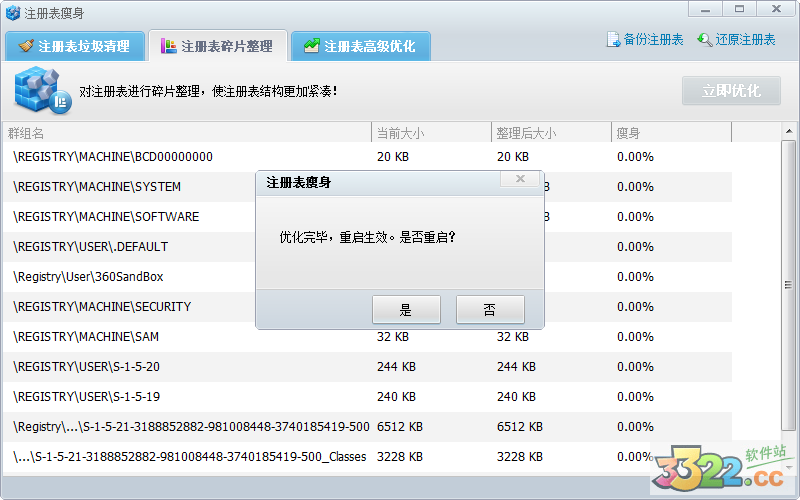Select row \REGISTRY\USER\S-1-5-20
Screen dimensions: 800x500
[367, 367]
